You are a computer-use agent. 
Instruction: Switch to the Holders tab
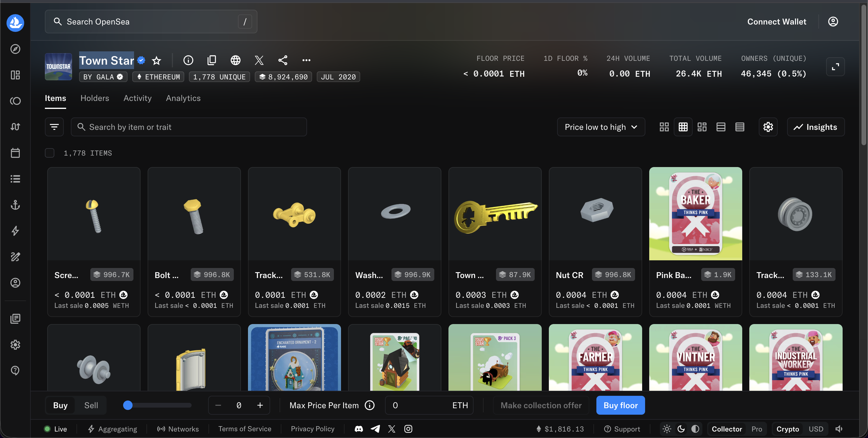tap(95, 98)
